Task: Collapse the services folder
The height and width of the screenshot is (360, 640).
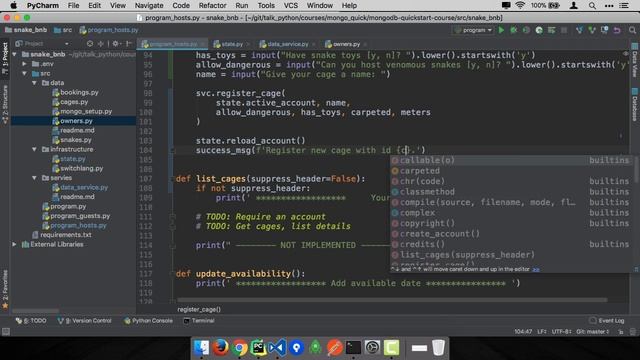Action: (34, 178)
